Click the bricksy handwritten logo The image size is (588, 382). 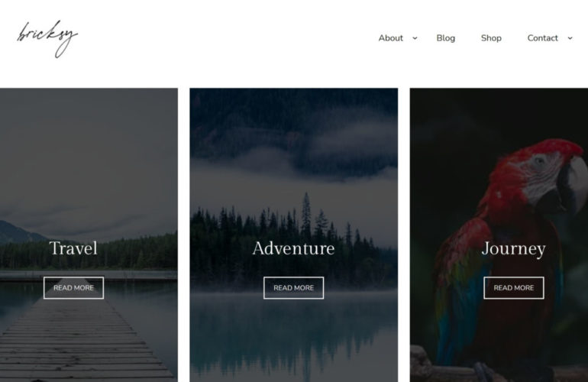tap(47, 39)
